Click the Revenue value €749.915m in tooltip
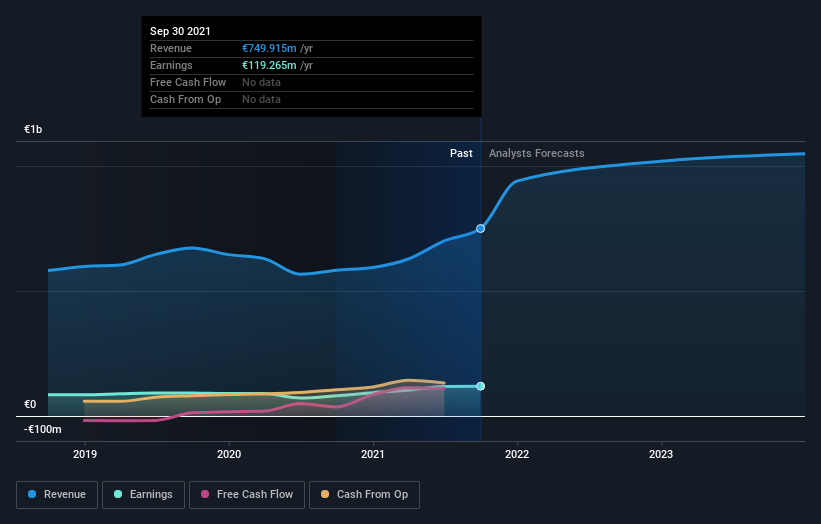Viewport: 821px width, 524px height. click(x=269, y=48)
